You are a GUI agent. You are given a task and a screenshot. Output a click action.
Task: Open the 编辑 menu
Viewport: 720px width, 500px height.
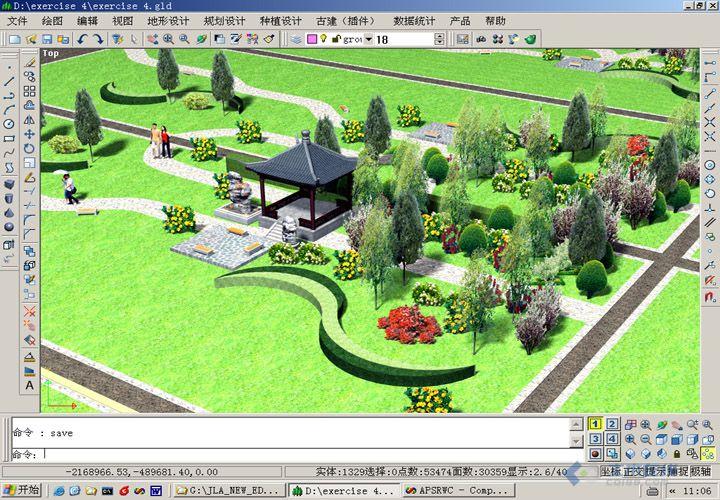pyautogui.click(x=87, y=21)
